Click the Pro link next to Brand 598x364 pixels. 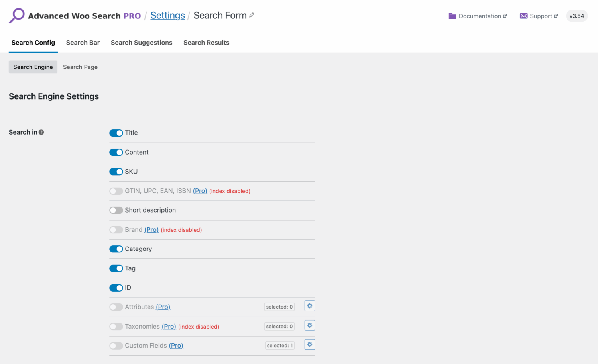click(x=151, y=230)
